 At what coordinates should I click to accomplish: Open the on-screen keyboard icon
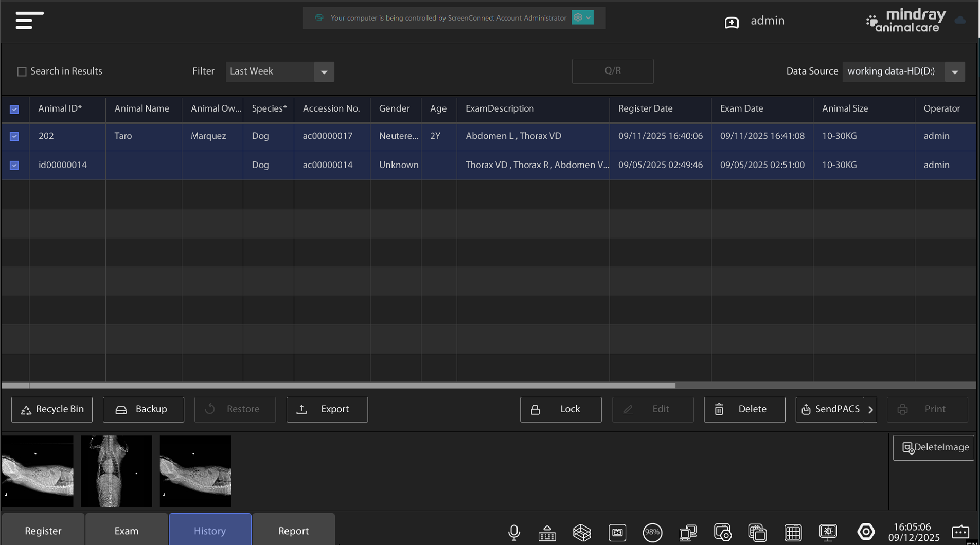coord(547,533)
